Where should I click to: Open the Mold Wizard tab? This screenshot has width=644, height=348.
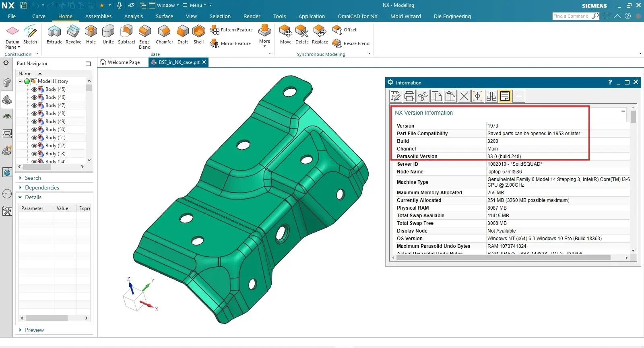click(406, 16)
